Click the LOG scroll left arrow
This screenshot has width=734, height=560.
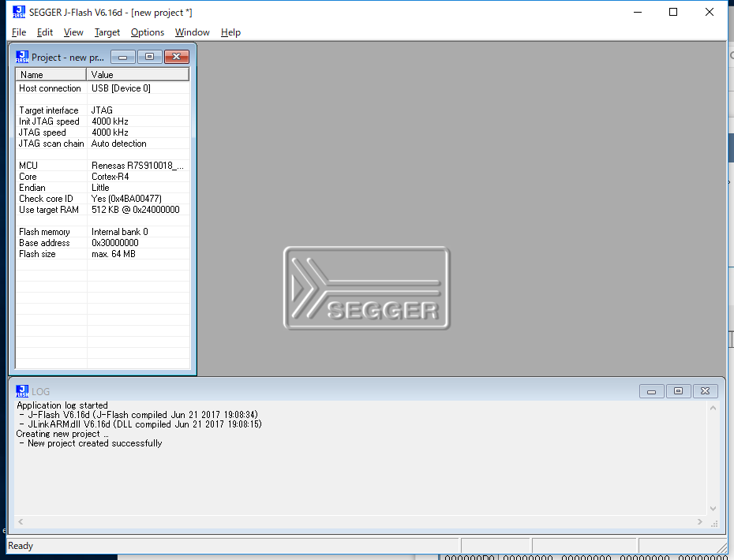(x=21, y=521)
